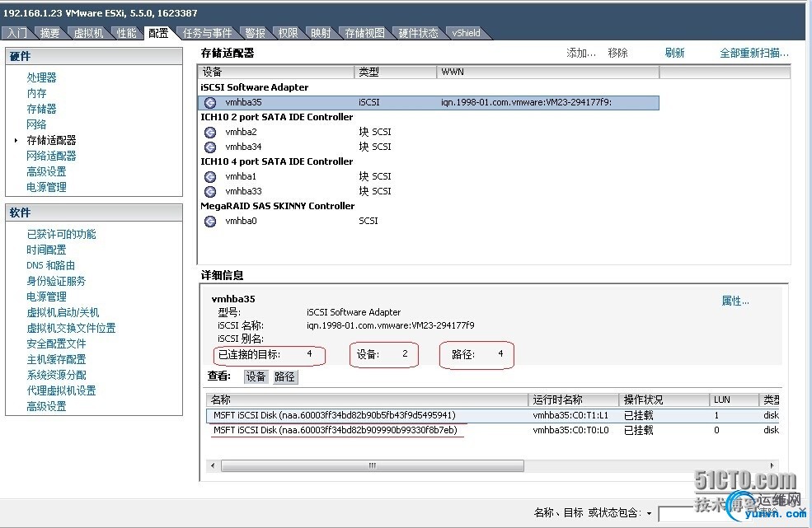This screenshot has width=812, height=528.
Task: Click the vmhba33 adapter icon
Action: [209, 192]
